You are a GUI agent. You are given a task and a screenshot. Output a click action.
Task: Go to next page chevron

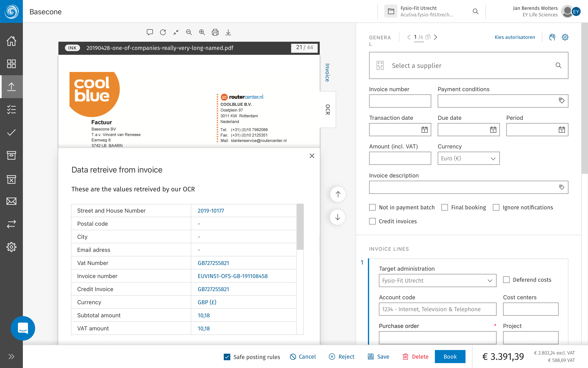point(436,37)
